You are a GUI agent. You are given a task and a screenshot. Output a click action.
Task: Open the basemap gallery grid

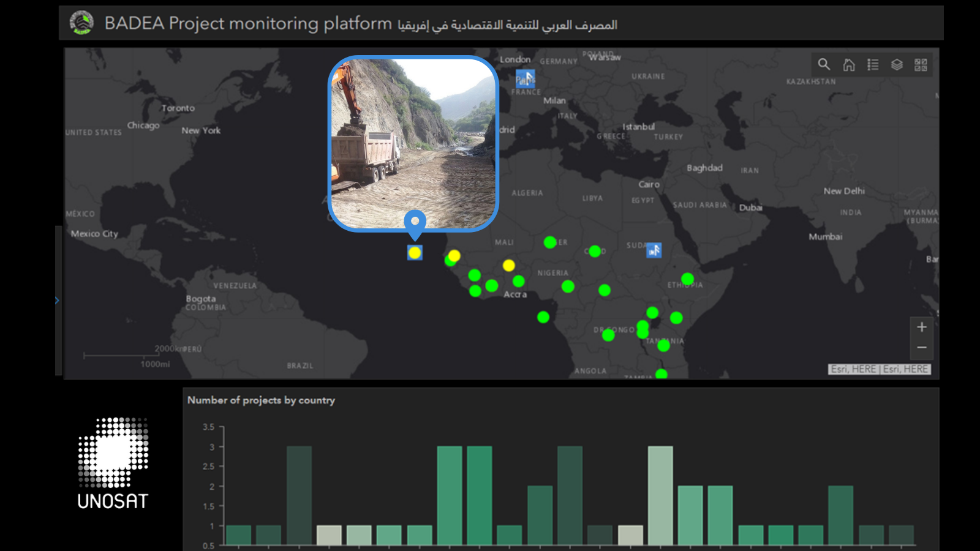[x=921, y=65]
